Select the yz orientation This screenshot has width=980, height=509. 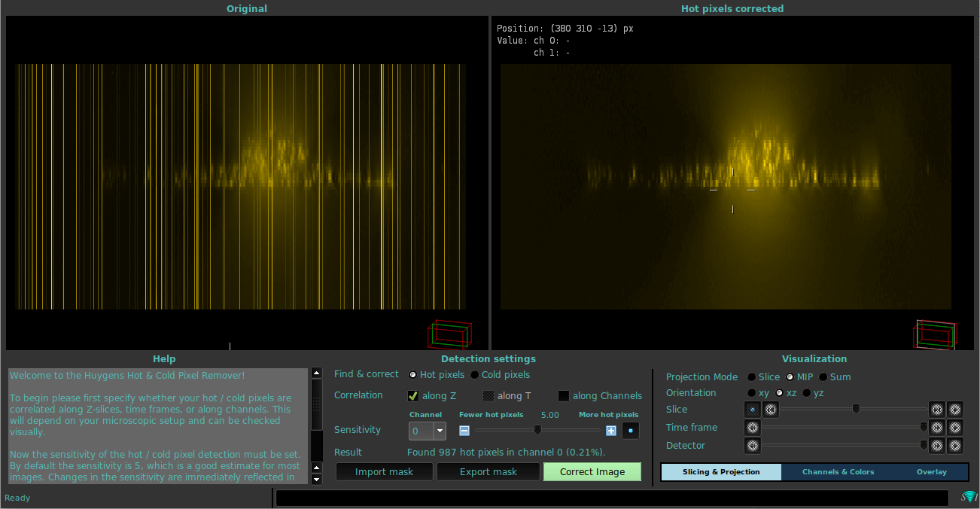coord(808,392)
